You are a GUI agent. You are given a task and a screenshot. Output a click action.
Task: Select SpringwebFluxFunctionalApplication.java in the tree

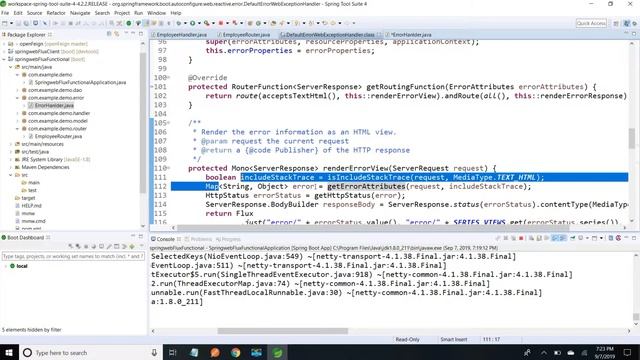80,82
